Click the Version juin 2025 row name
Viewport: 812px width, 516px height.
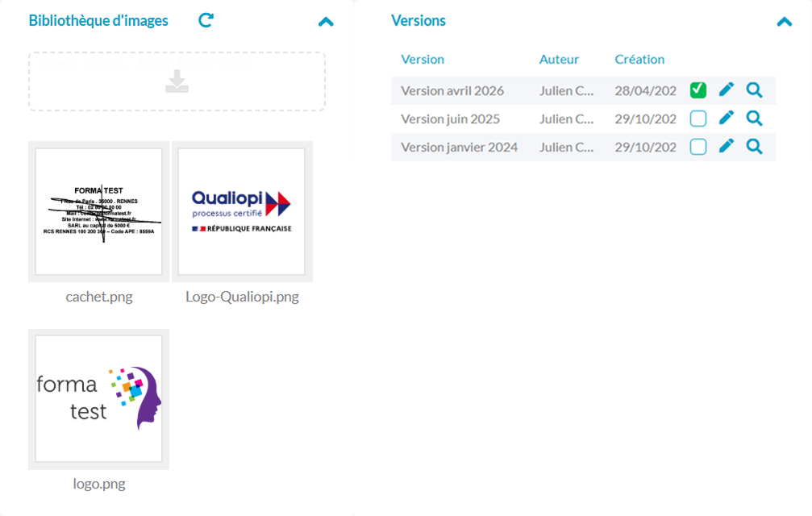[x=450, y=119]
